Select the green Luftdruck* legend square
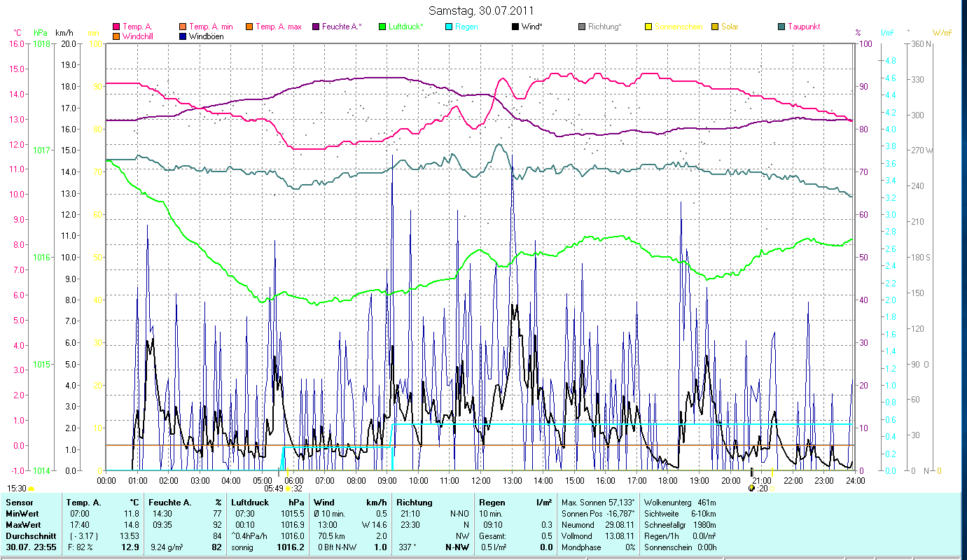Screen dimensions: 967x560 tap(382, 27)
